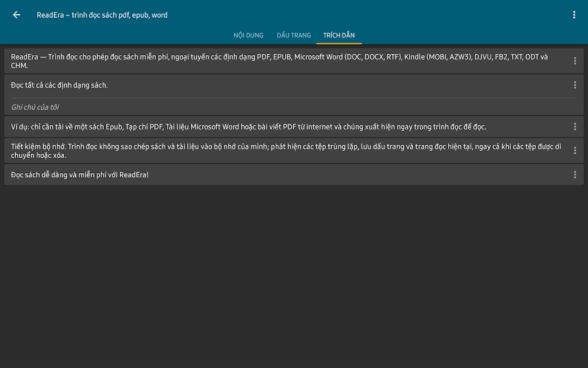Switch to the NỘI DUNG tab

pyautogui.click(x=248, y=35)
